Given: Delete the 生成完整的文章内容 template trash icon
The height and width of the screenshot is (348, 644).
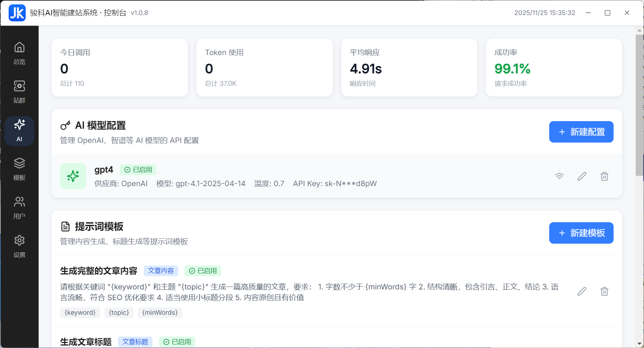Looking at the screenshot, I should (x=604, y=291).
